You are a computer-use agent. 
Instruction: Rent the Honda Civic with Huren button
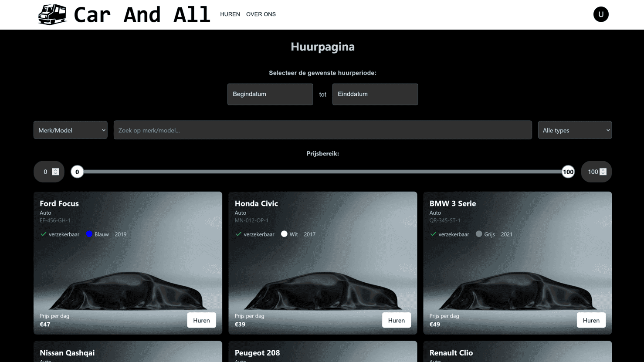(397, 320)
